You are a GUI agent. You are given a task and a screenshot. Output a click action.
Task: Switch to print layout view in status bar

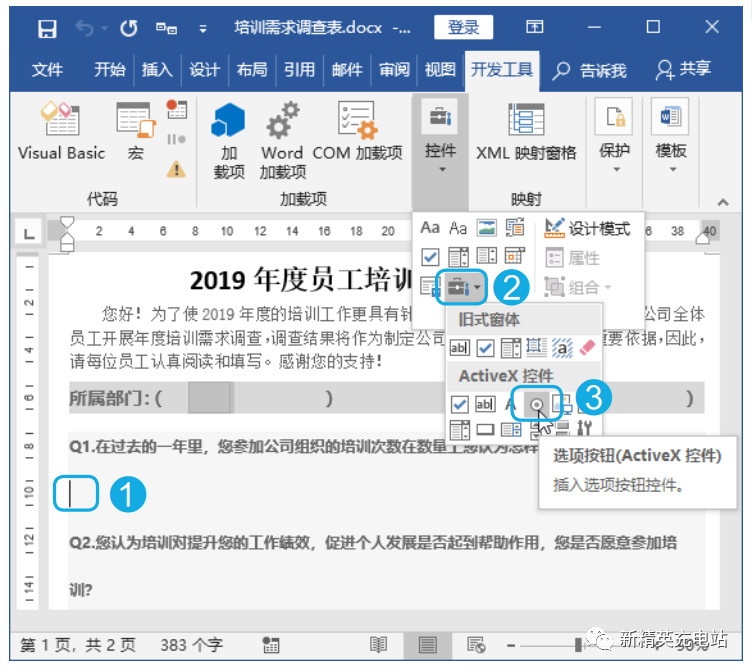427,645
